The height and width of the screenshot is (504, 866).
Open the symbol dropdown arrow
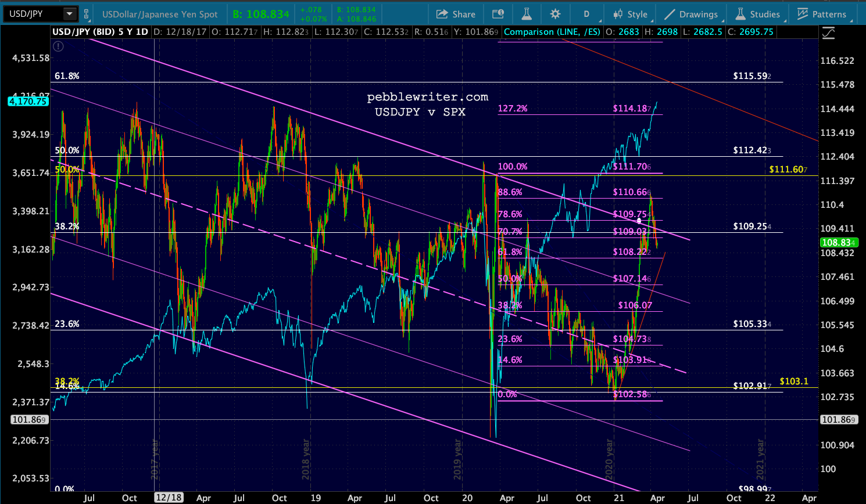click(70, 14)
